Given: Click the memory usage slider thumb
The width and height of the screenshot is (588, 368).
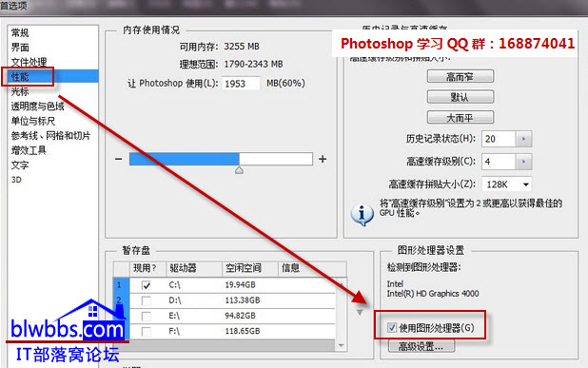Looking at the screenshot, I should coord(239,170).
